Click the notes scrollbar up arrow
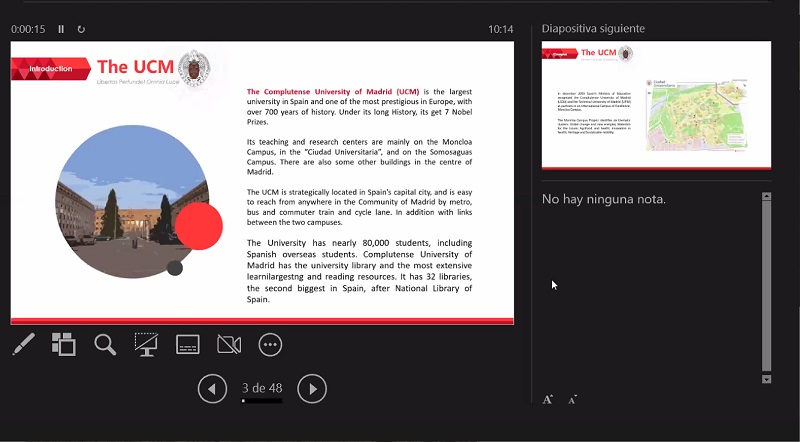The image size is (800, 442). pyautogui.click(x=766, y=196)
